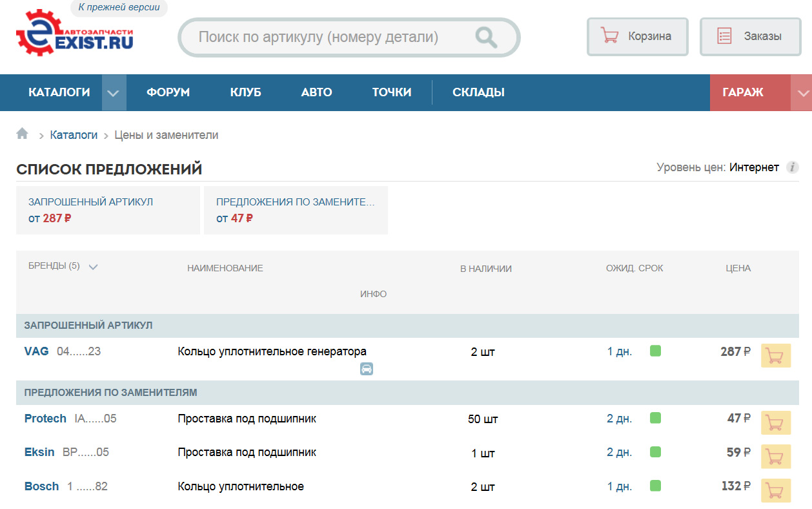Open the Форум menu item
812x509 pixels.
(x=168, y=92)
